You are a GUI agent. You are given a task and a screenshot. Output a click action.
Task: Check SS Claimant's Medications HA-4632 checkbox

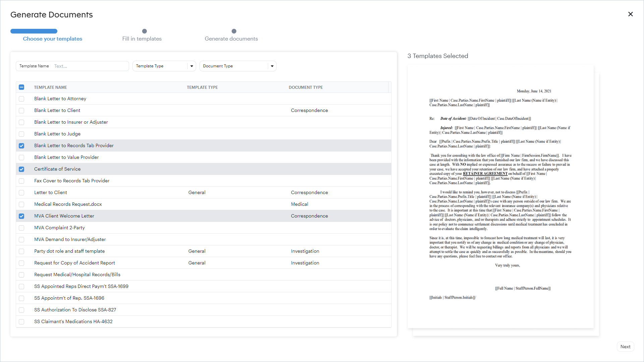coord(21,322)
